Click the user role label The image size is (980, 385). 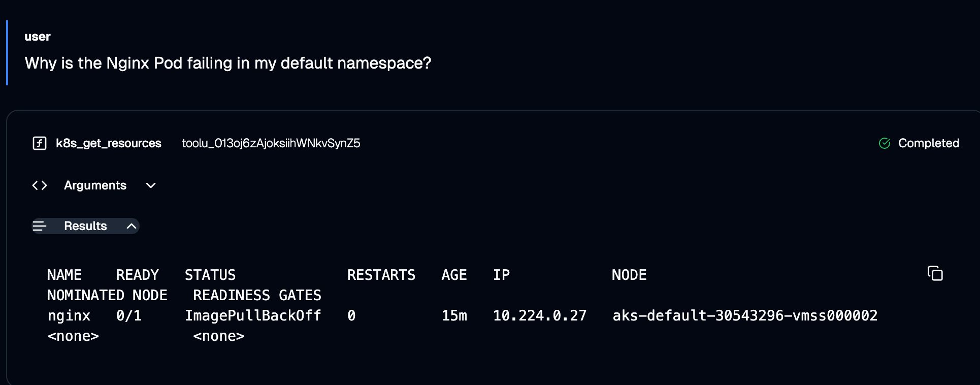(x=38, y=37)
